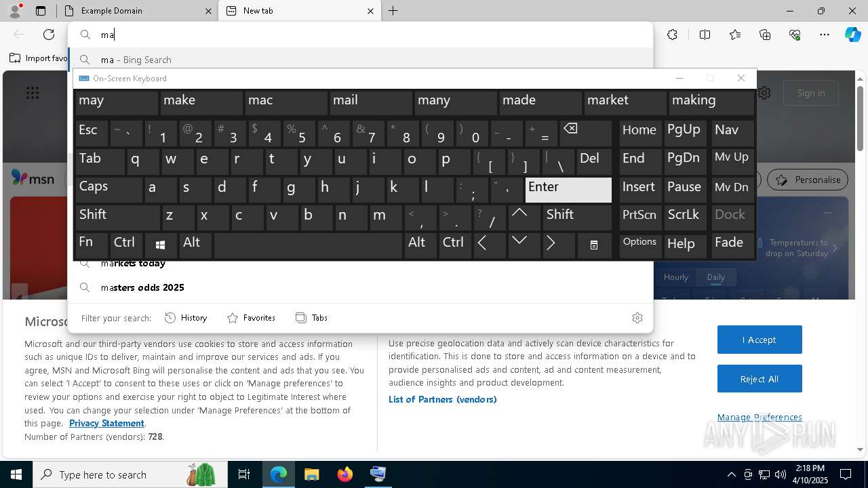This screenshot has height=488, width=868.
Task: Expand weather card with right chevron
Action: click(x=835, y=249)
